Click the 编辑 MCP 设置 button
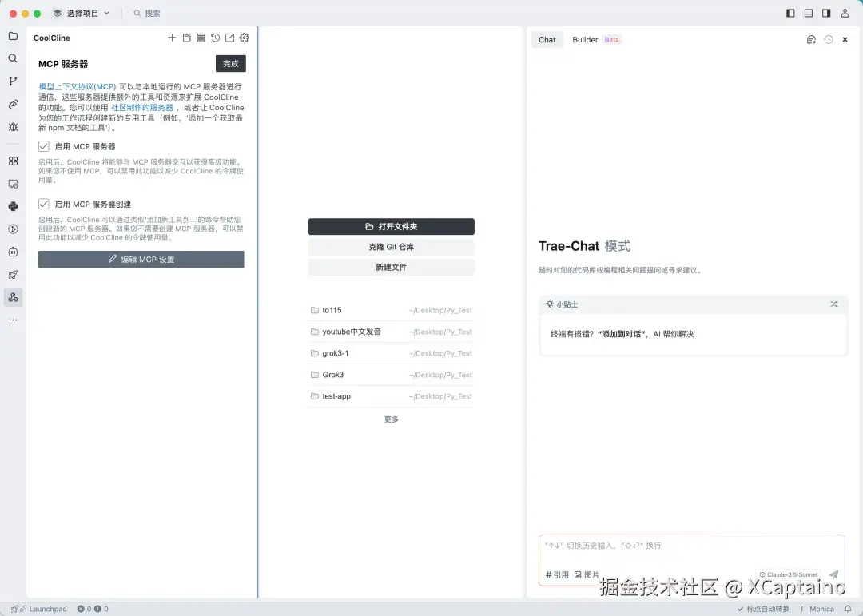The image size is (863, 616). click(x=141, y=260)
